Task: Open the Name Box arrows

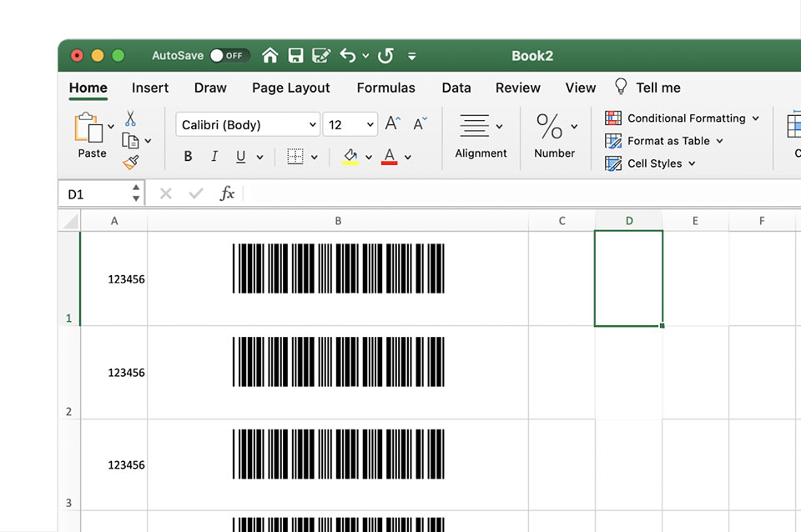Action: click(136, 193)
